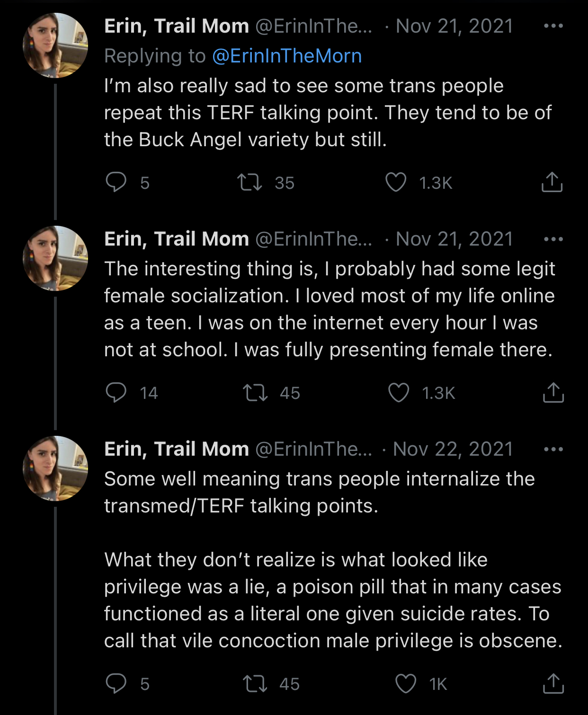Like the TERF talking point tweet
Screen dimensions: 588x715
coord(396,182)
